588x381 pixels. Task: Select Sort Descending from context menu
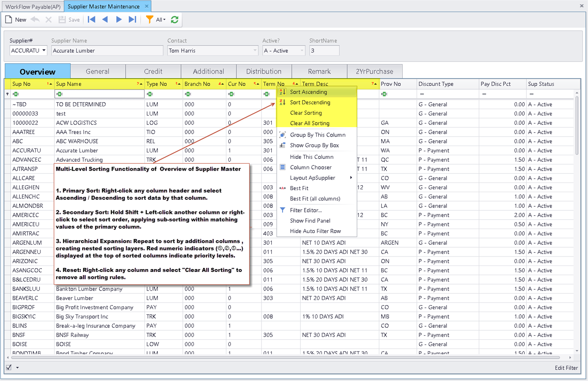pos(310,103)
